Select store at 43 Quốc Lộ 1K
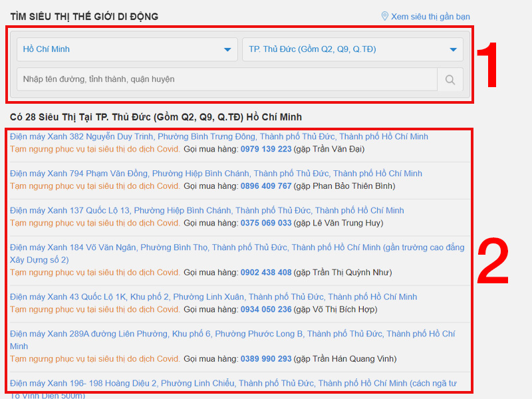Image resolution: width=532 pixels, height=399 pixels. tap(213, 297)
